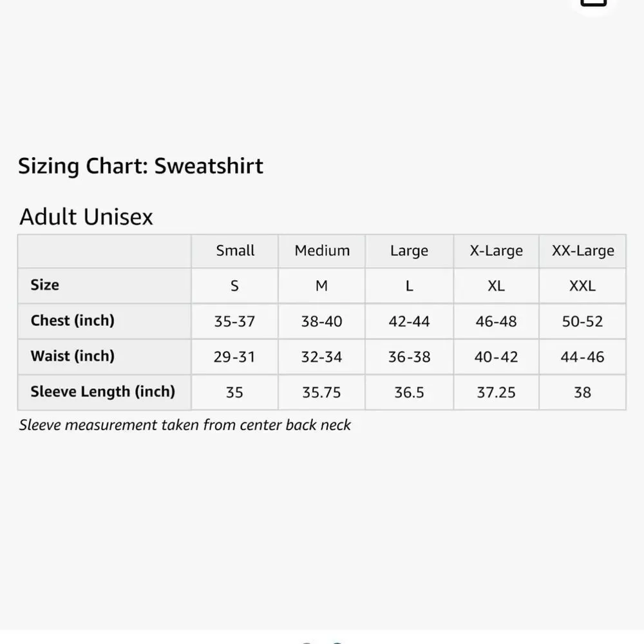Click the 'Waist (inch)' row label
644x644 pixels.
72,355
